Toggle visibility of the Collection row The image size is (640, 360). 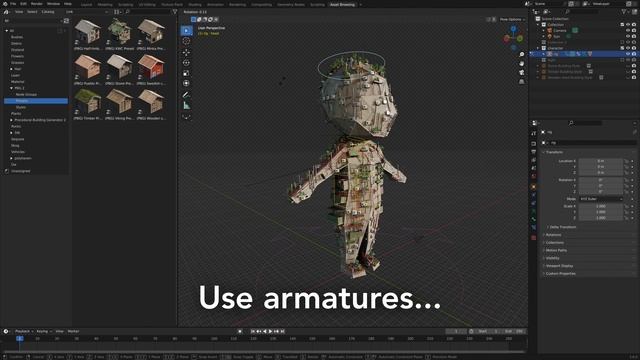[628, 25]
